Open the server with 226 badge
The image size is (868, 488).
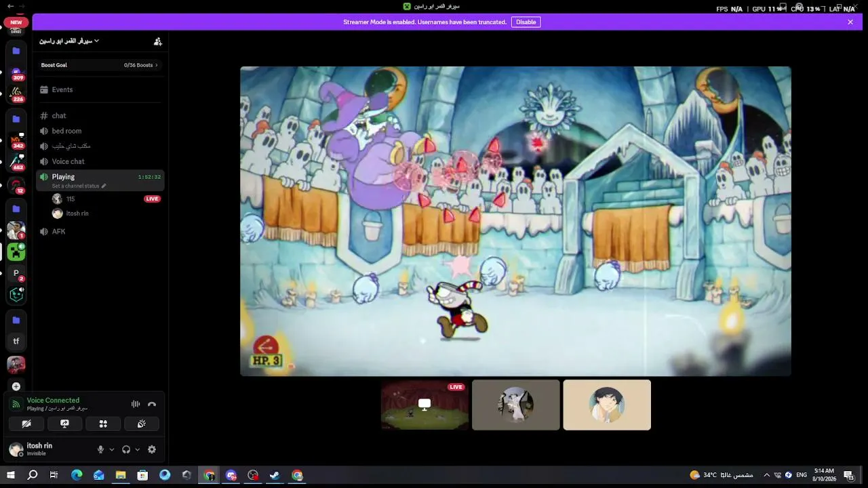click(16, 94)
